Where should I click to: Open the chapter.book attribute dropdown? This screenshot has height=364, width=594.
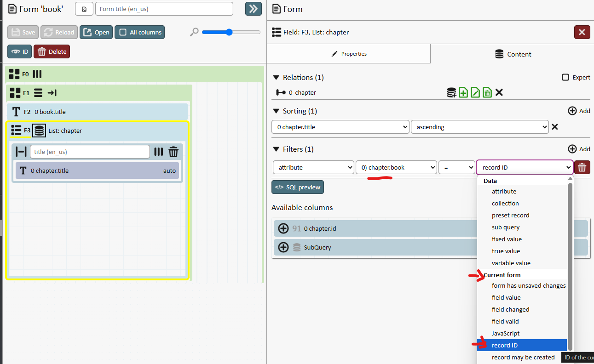click(396, 167)
